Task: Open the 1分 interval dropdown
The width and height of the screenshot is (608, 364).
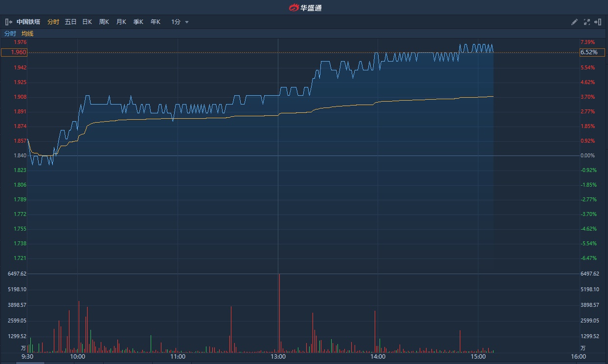Action: coord(176,22)
